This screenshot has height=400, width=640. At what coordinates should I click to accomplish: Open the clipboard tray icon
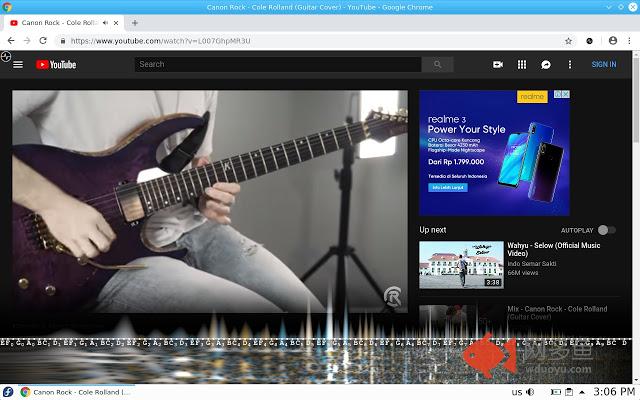click(x=569, y=392)
